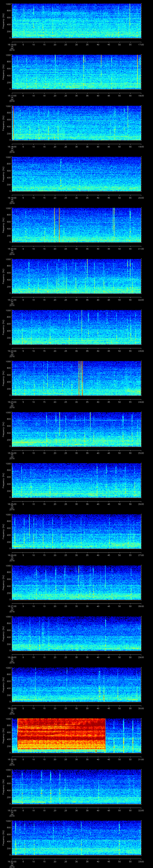Select the spectrogram panel starting at 16:21:00
Viewport: 153px width, 868px height.
[x=77, y=276]
